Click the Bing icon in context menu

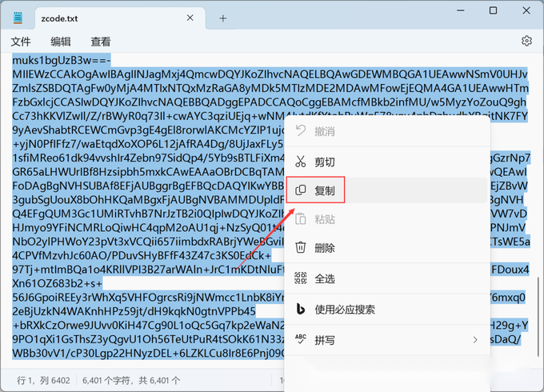tap(301, 309)
